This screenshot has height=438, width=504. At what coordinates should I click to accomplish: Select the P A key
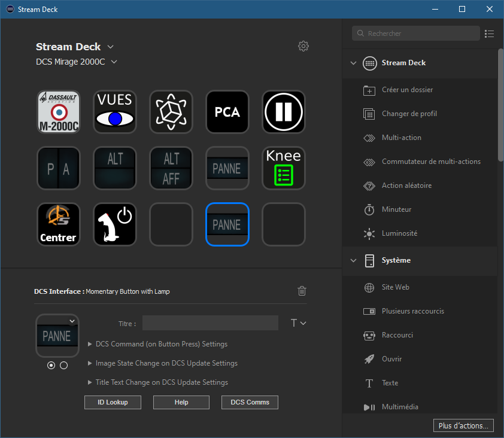(x=59, y=168)
